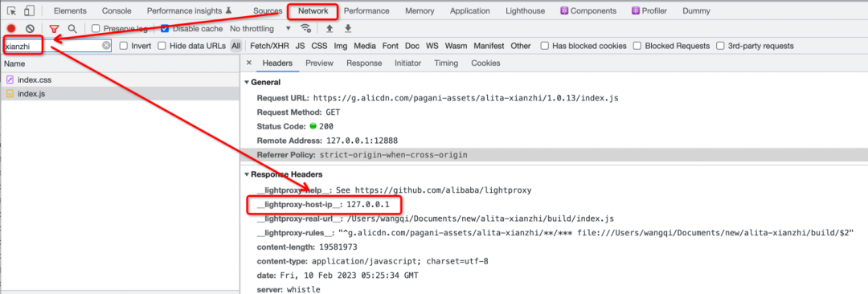The width and height of the screenshot is (868, 294).
Task: Filter requests by Font type
Action: [x=391, y=46]
